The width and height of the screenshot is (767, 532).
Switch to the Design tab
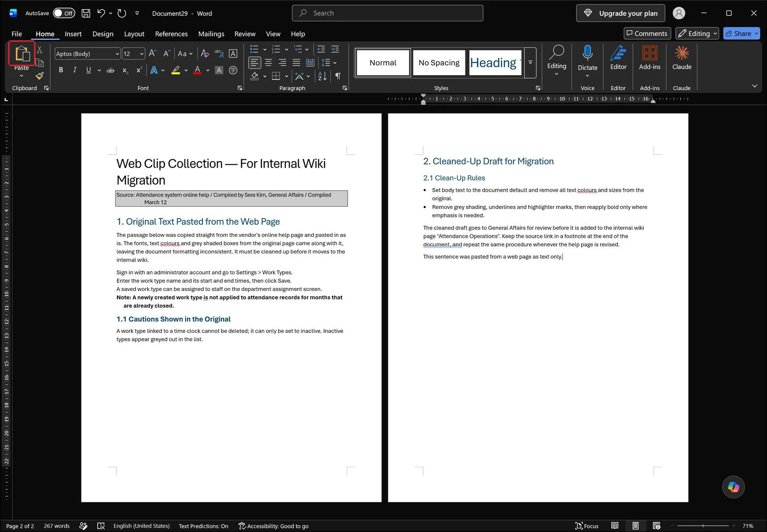pos(103,34)
